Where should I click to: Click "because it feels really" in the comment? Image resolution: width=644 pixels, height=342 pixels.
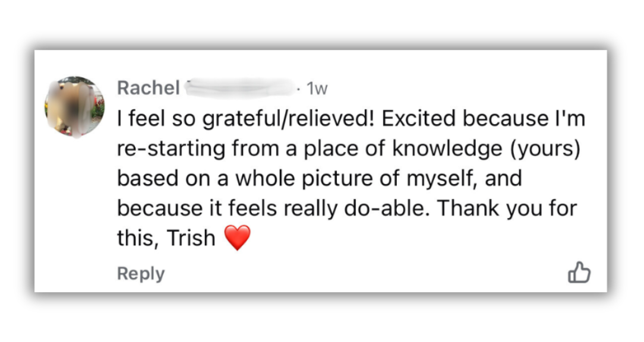pos(228,208)
